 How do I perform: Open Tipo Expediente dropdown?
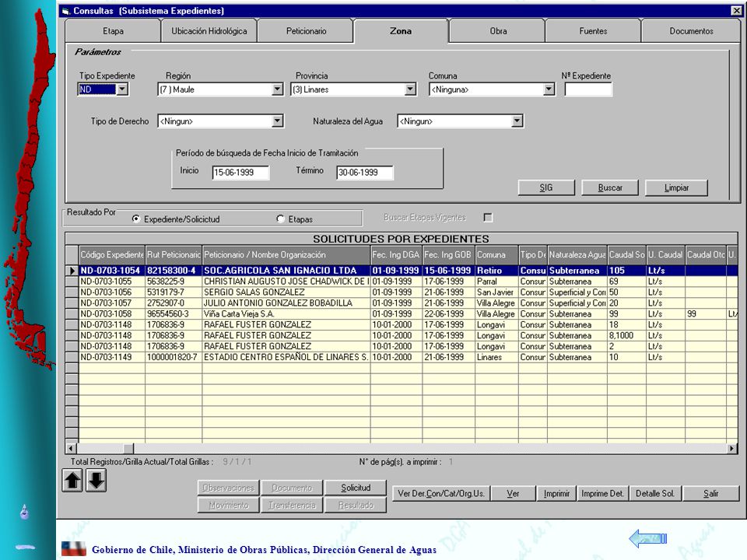click(122, 89)
